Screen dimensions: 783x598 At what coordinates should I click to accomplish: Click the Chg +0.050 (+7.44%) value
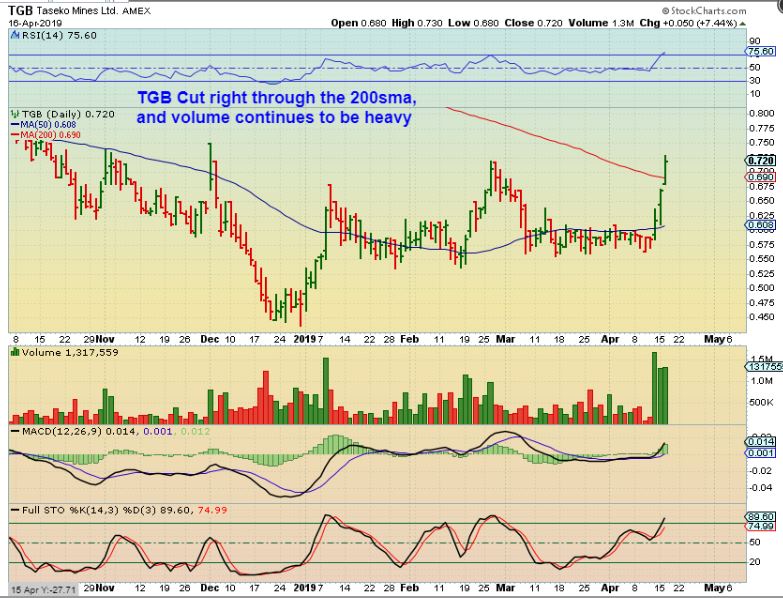688,23
